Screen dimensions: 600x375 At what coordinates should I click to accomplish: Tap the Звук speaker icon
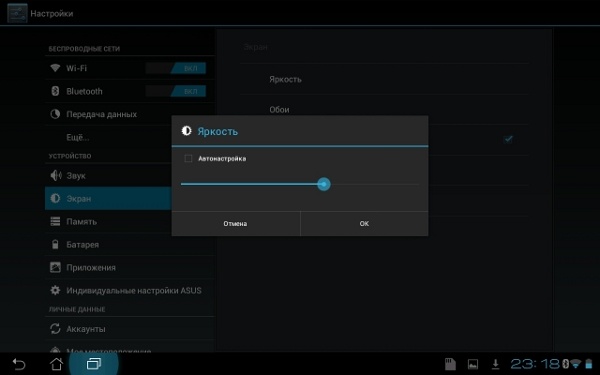coord(56,175)
